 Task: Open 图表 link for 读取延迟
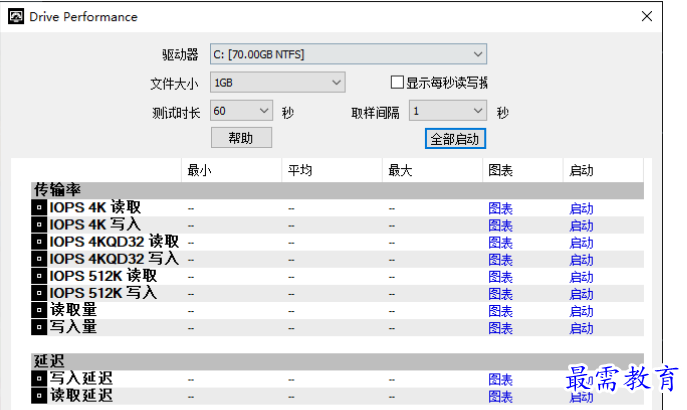click(x=500, y=396)
